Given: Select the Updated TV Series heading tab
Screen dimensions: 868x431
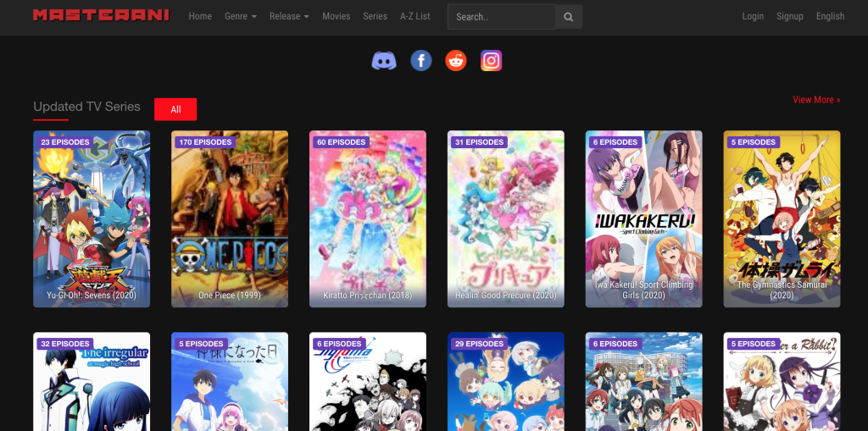Looking at the screenshot, I should tap(87, 106).
